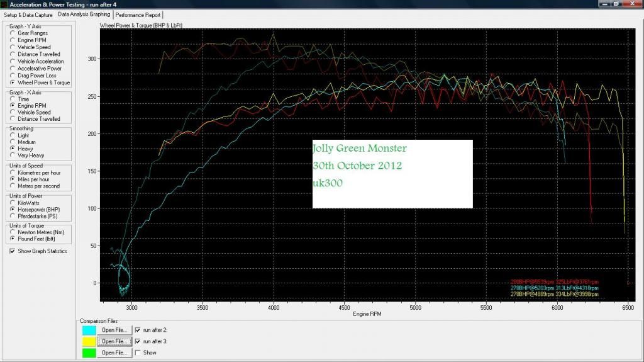Enable the Show checkbox for green file
644x362 pixels.
[138, 353]
